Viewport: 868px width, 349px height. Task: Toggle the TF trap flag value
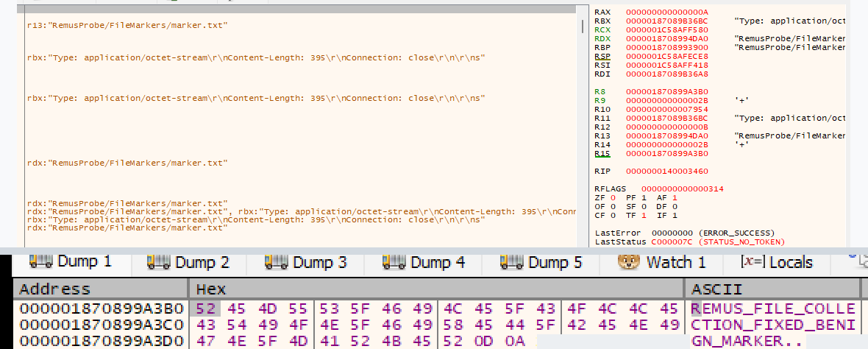644,216
